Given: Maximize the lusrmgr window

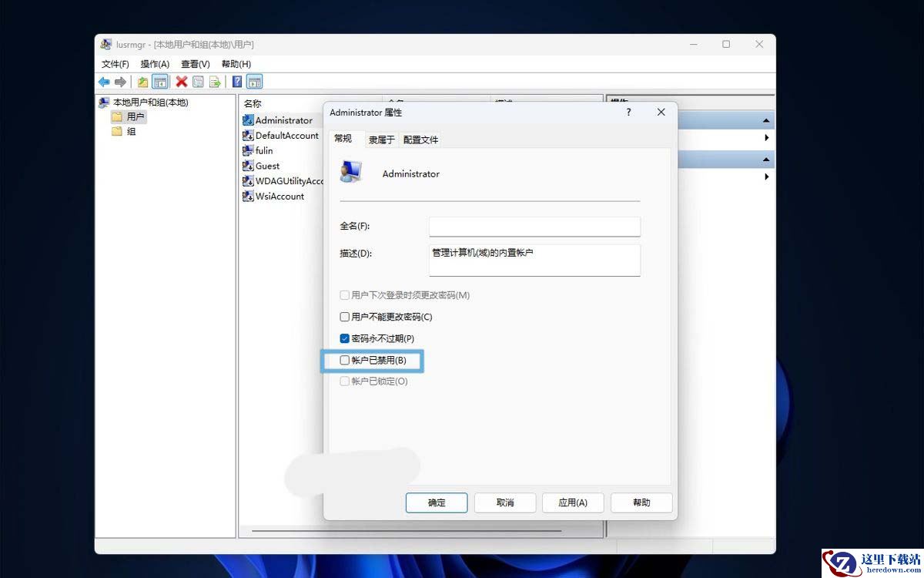Looking at the screenshot, I should [726, 45].
